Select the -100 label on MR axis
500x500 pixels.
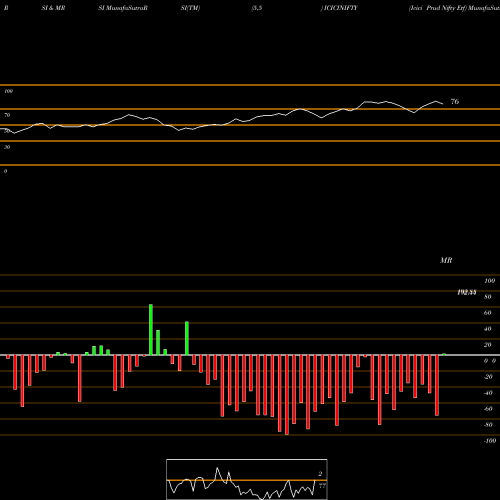point(489,441)
